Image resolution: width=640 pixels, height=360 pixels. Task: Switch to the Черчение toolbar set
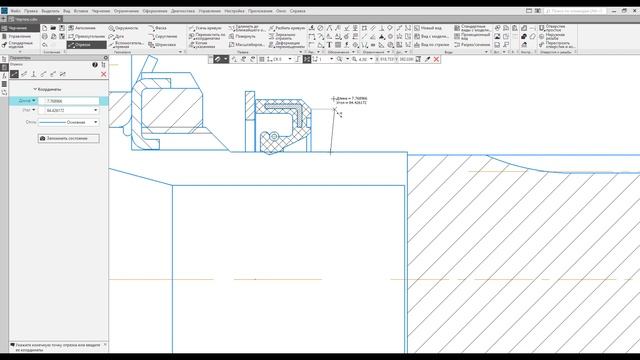point(20,28)
